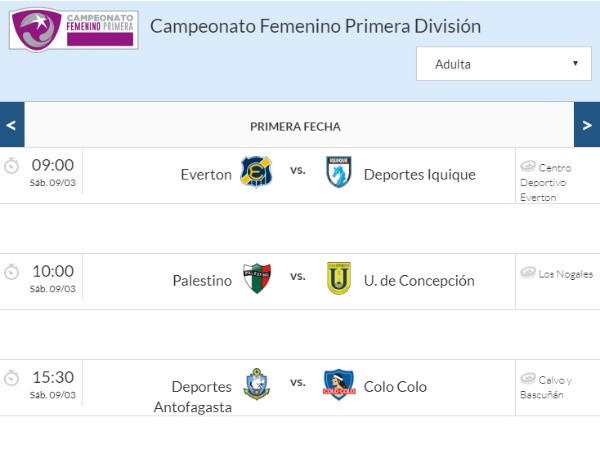
Task: Select the PRIMERA FECHA header label
Action: (295, 126)
